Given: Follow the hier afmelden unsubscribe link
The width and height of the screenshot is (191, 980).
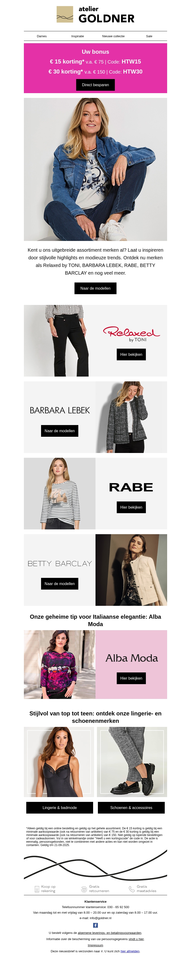Looking at the screenshot, I should (130, 951).
